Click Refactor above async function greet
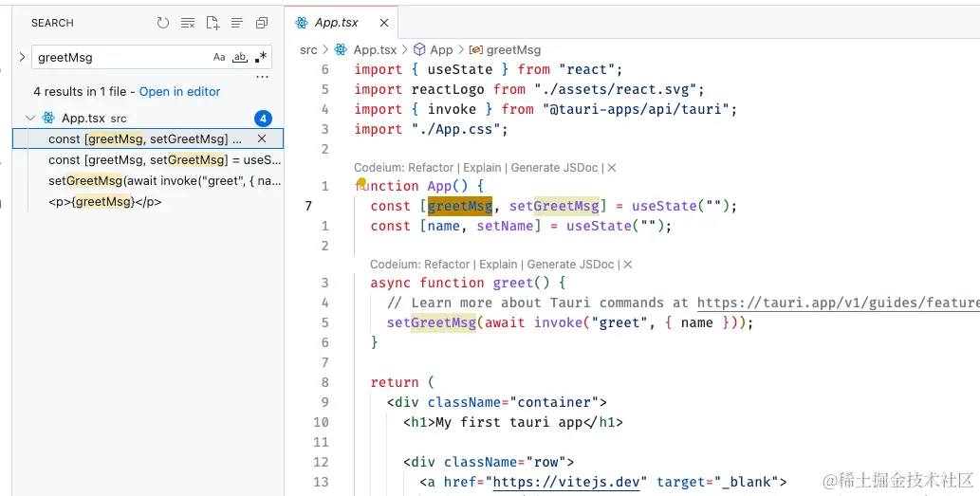 tap(447, 265)
